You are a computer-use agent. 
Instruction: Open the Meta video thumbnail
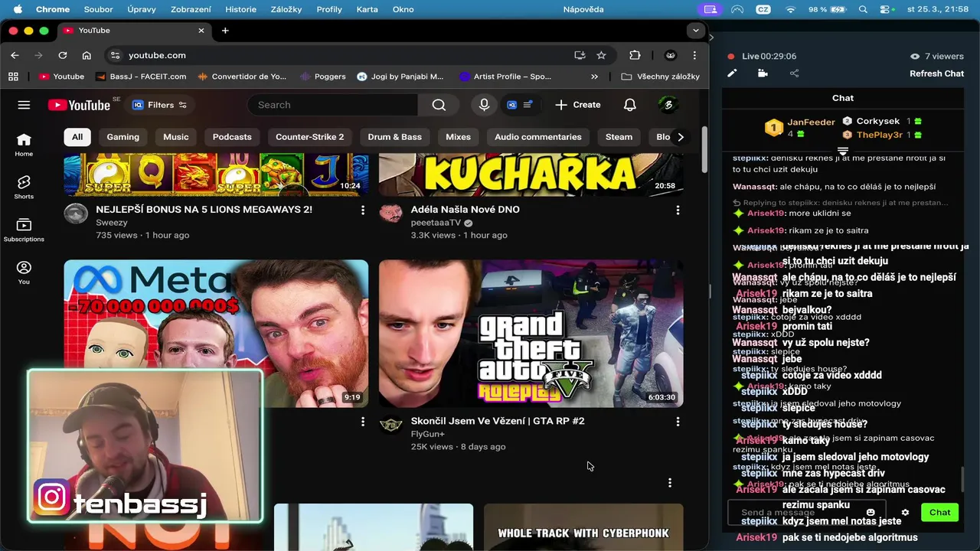coord(216,334)
